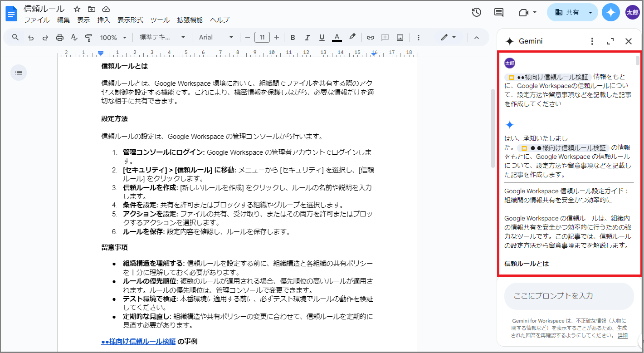Open version history clock icon

tap(476, 12)
